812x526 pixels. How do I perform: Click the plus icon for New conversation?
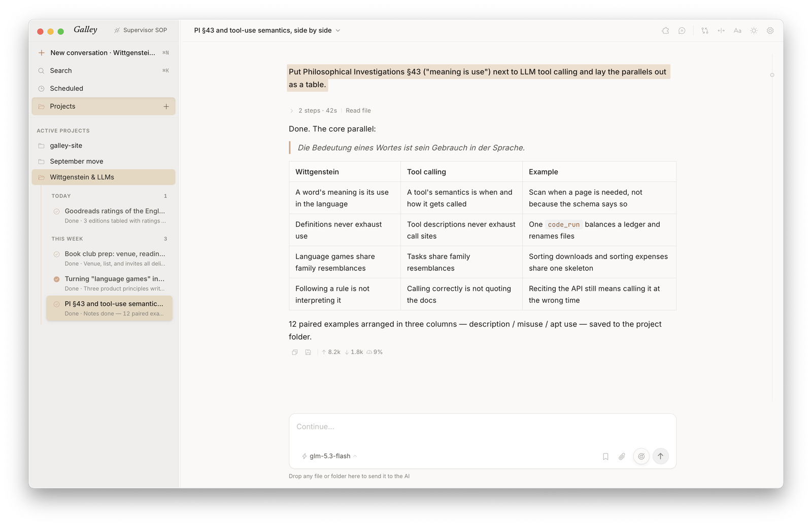click(42, 53)
